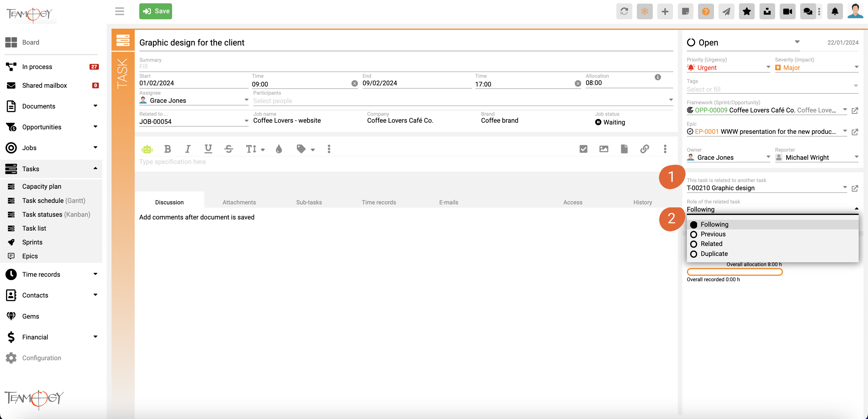Insert a checklist with checkbox icon
Viewport: 868px width, 419px height.
point(583,149)
